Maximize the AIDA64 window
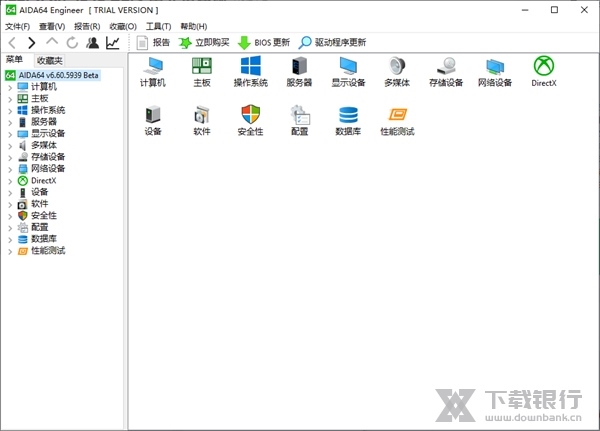The image size is (600, 431). pos(554,10)
